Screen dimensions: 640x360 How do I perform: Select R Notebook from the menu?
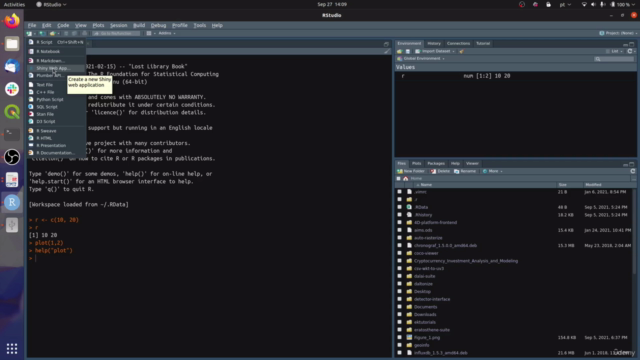(x=56, y=51)
